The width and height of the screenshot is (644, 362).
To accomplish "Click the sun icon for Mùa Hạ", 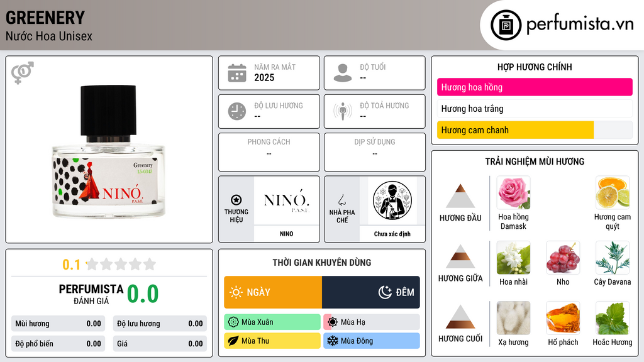I will point(333,322).
